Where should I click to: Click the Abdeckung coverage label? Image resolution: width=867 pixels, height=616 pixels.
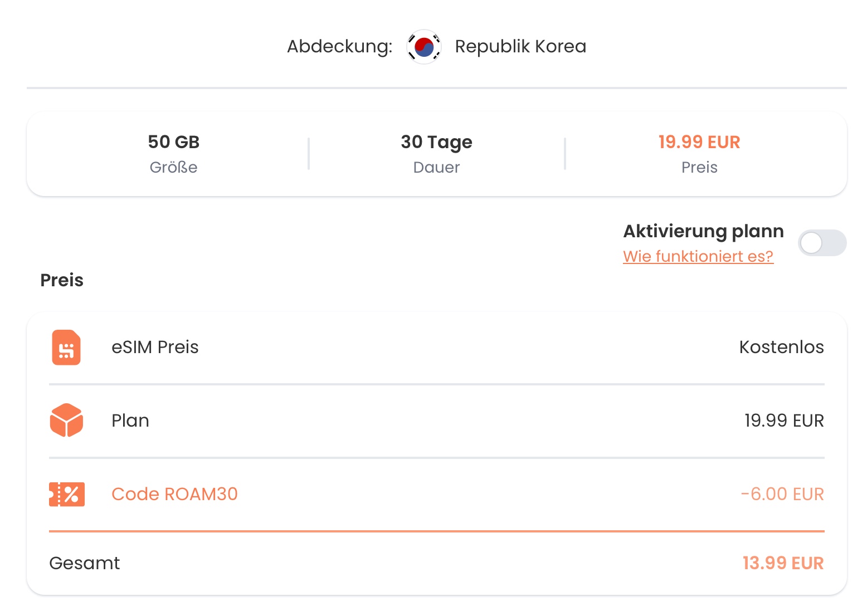pyautogui.click(x=339, y=47)
